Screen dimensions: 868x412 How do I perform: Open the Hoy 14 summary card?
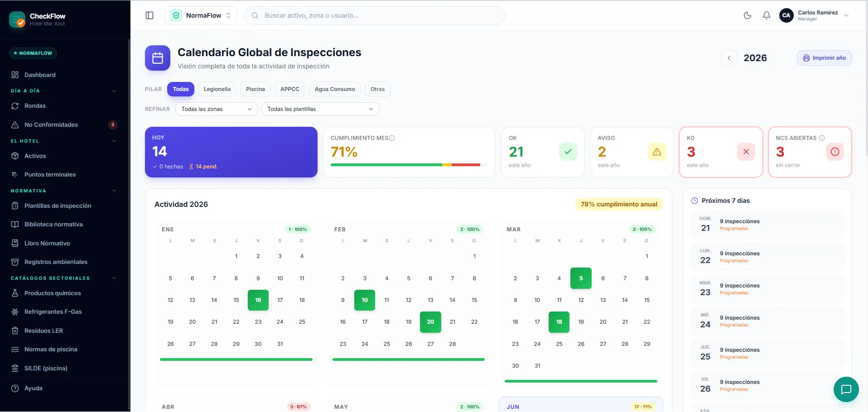coord(231,152)
